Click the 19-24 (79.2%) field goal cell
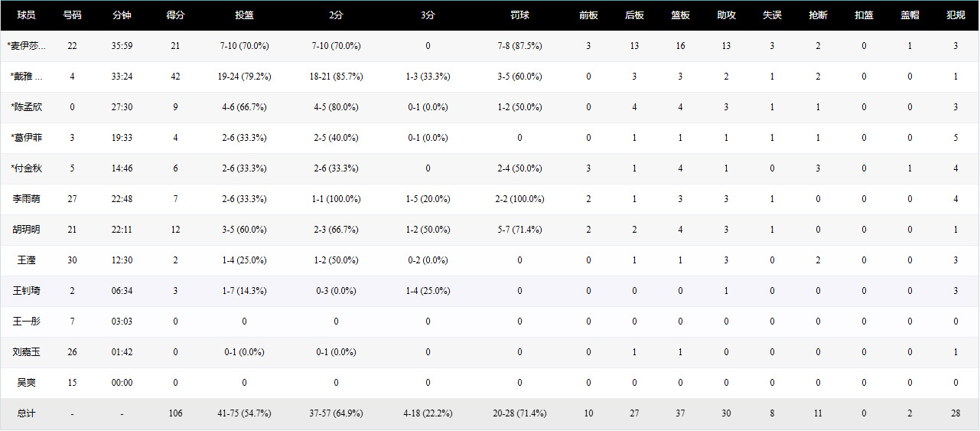This screenshot has height=431, width=980. 244,77
